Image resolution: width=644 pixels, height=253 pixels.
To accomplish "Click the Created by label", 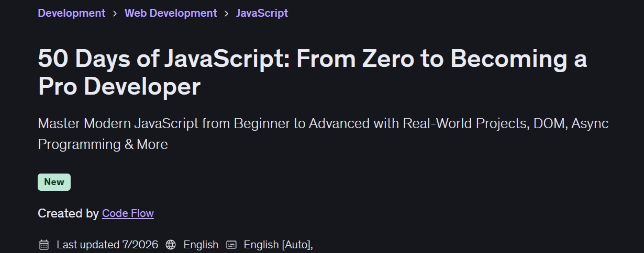I will (x=68, y=213).
